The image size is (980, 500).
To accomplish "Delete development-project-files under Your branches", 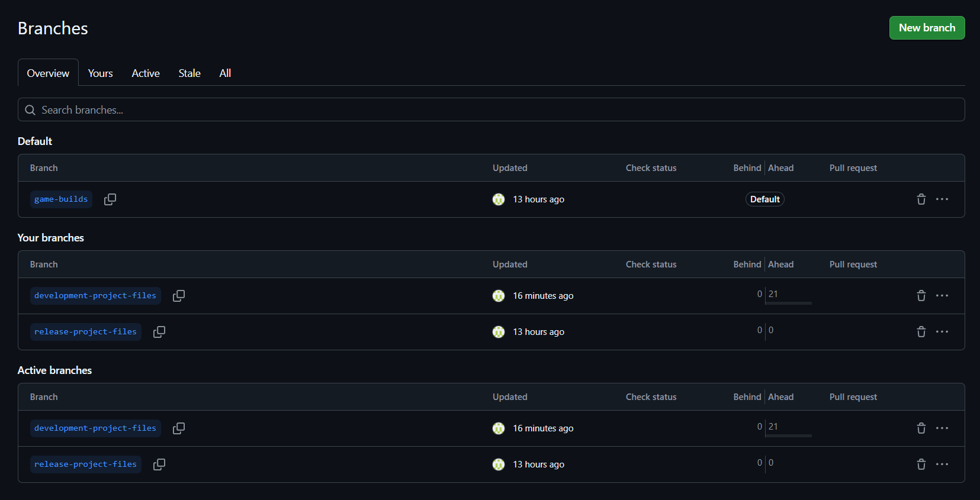I will pyautogui.click(x=921, y=296).
